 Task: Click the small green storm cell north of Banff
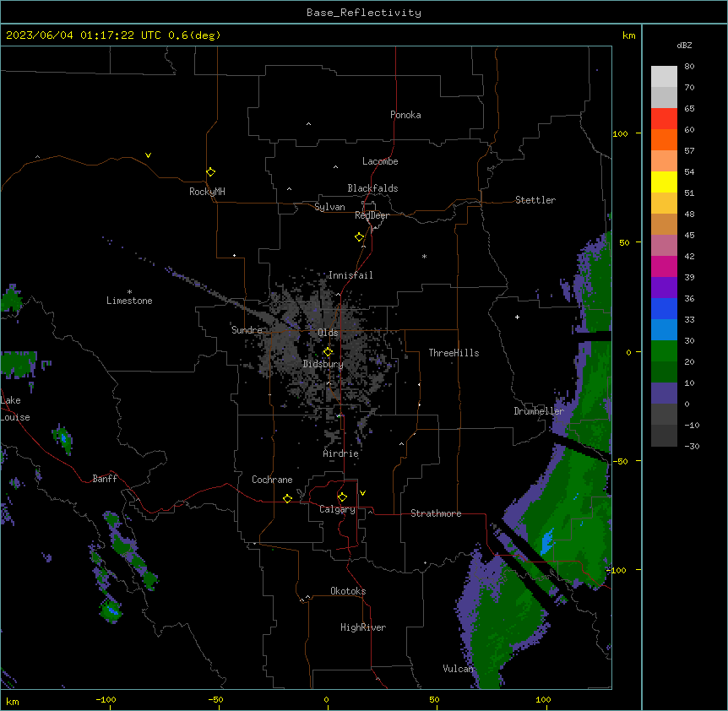point(62,438)
